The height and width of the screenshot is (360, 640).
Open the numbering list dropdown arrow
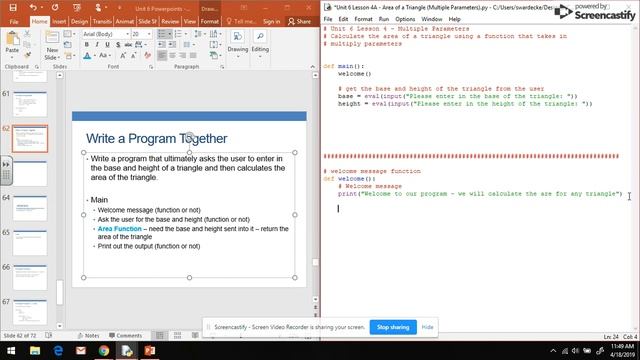[x=186, y=34]
